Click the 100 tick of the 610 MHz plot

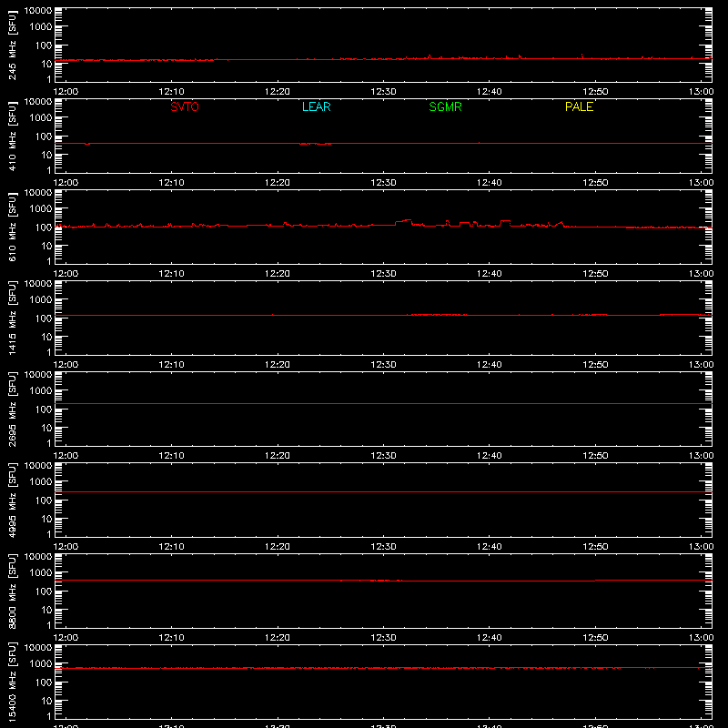click(x=44, y=227)
